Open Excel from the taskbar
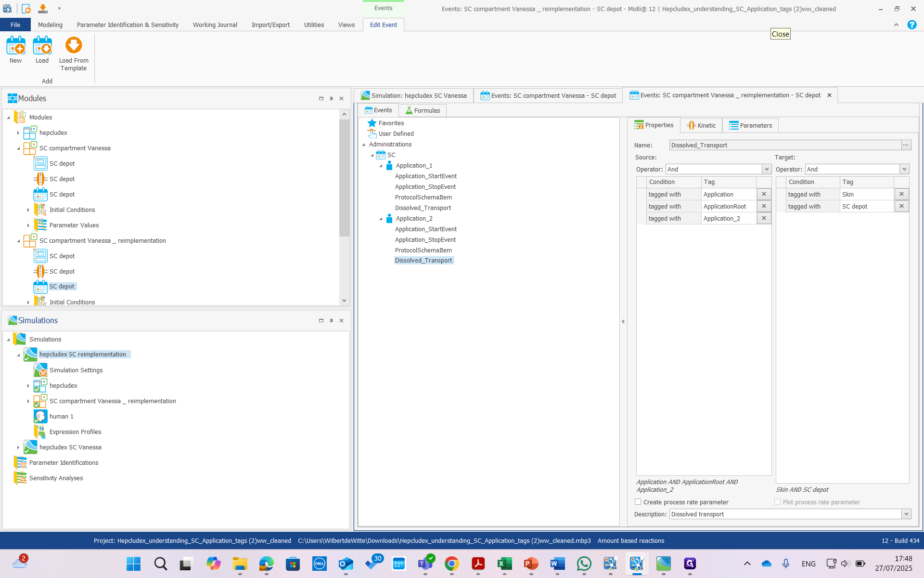 tap(504, 564)
